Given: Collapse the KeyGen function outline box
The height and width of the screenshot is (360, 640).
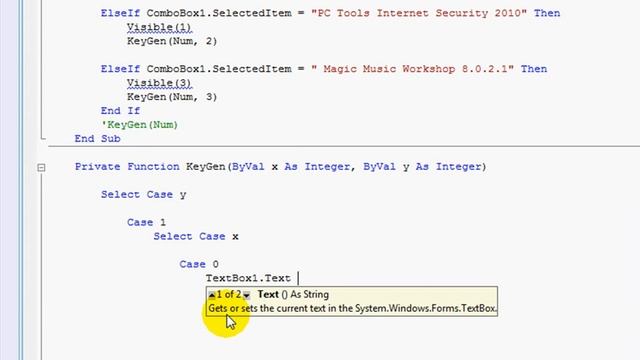Looking at the screenshot, I should [41, 167].
